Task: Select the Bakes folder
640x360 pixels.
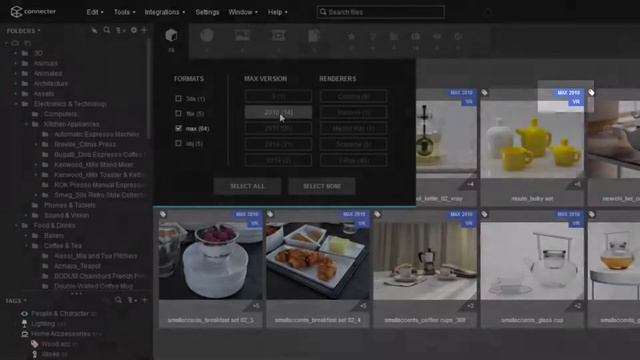Action: [53, 236]
